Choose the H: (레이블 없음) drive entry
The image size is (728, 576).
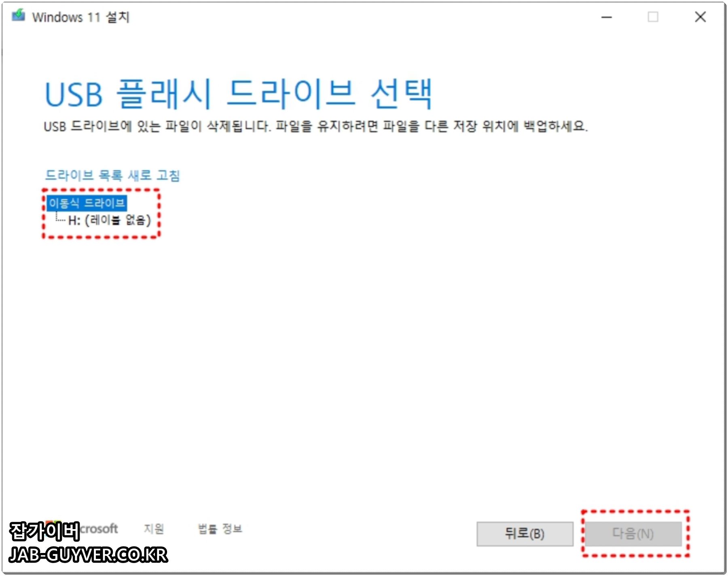click(x=109, y=220)
